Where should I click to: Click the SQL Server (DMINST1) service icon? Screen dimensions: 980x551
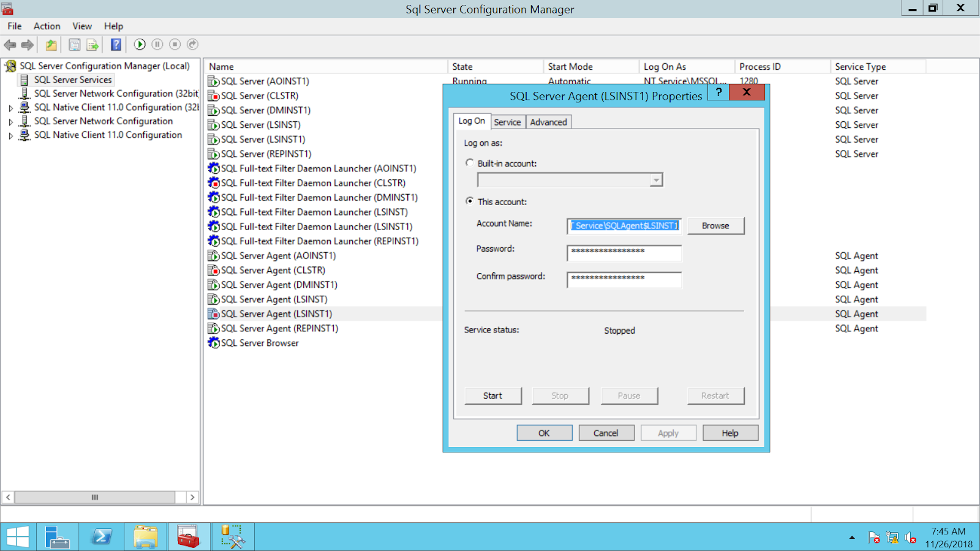[214, 111]
